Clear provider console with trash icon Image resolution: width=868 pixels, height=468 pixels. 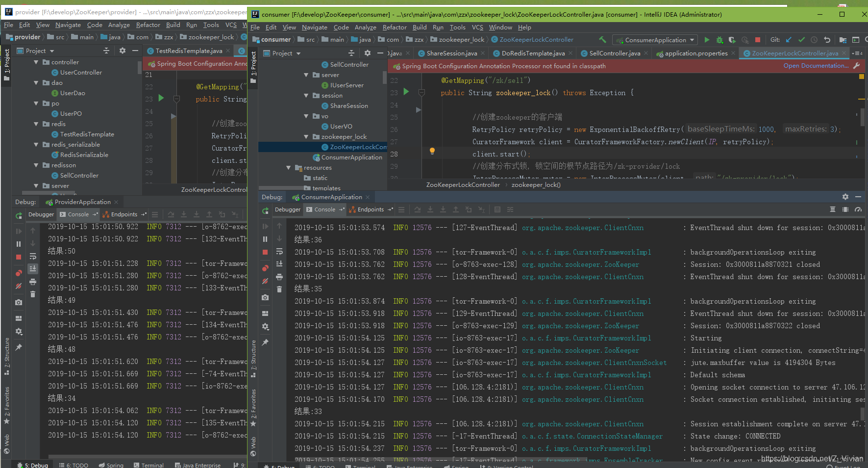click(x=33, y=294)
